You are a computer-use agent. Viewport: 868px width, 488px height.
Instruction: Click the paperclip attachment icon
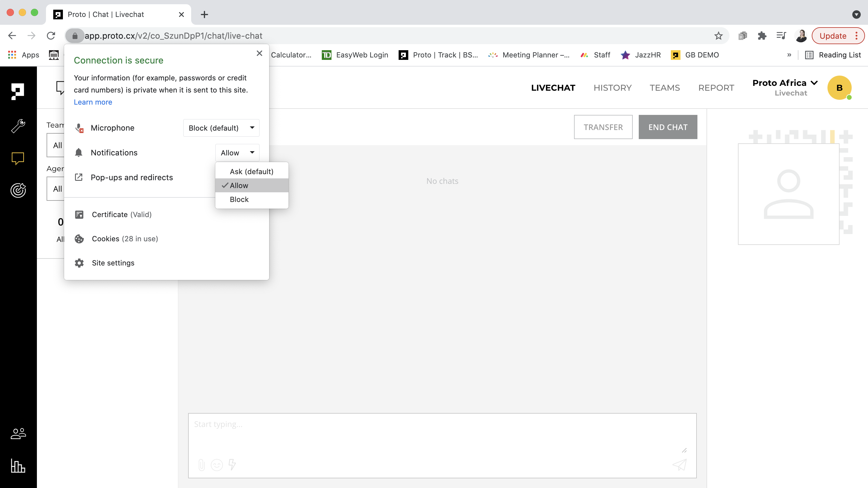tap(201, 465)
